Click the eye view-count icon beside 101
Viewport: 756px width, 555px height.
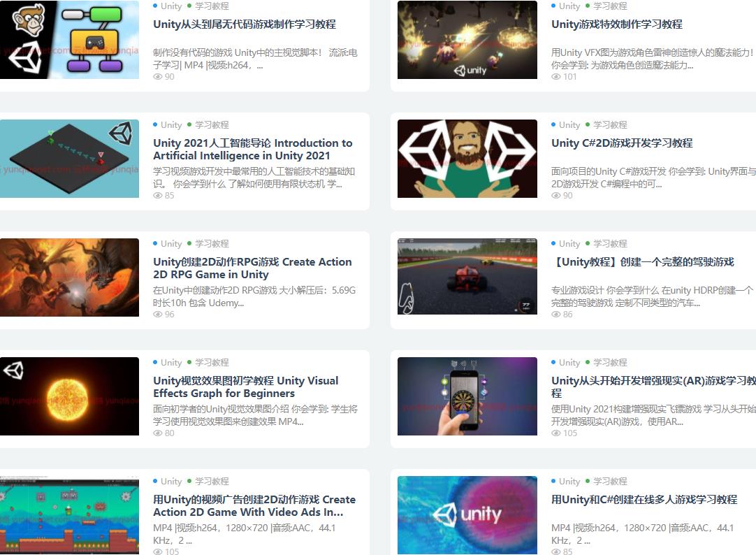point(556,77)
